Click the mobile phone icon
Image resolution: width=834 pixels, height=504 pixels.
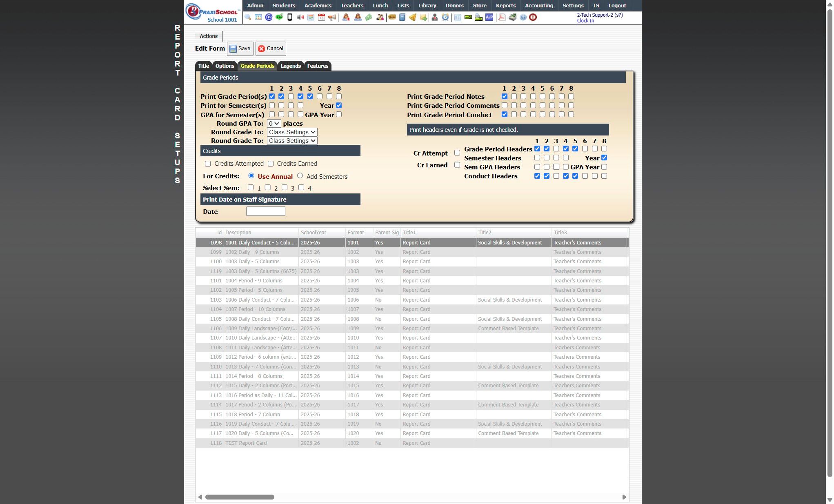coord(290,17)
